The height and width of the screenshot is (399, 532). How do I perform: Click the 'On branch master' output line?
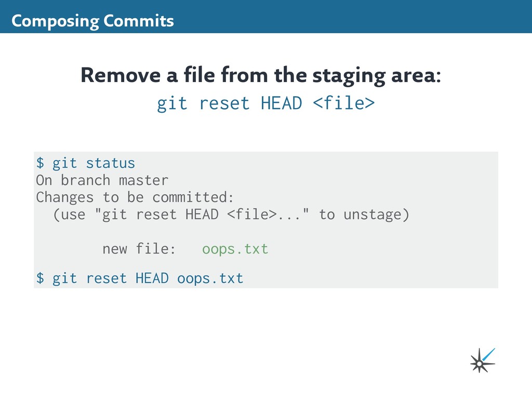102,180
